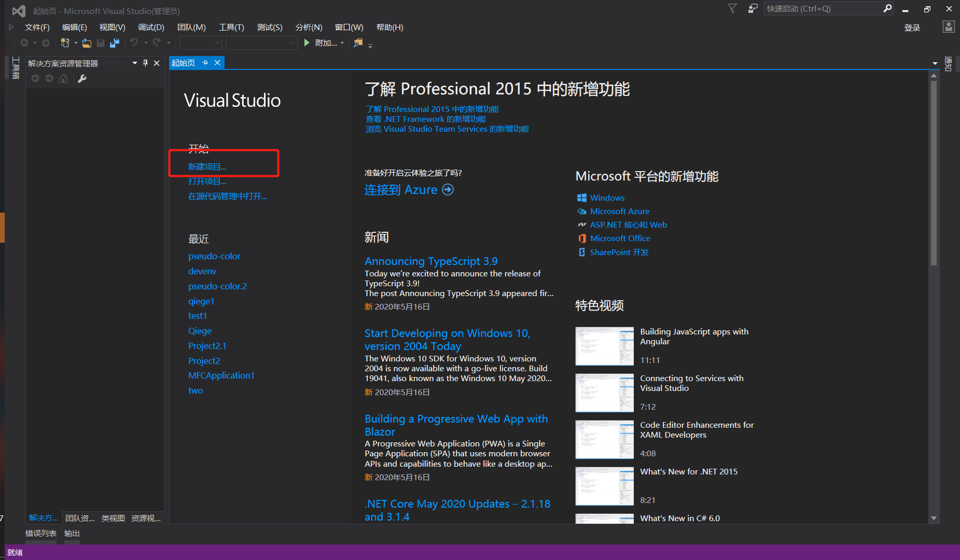Click the notifications flag icon
The image size is (960, 560).
[732, 9]
